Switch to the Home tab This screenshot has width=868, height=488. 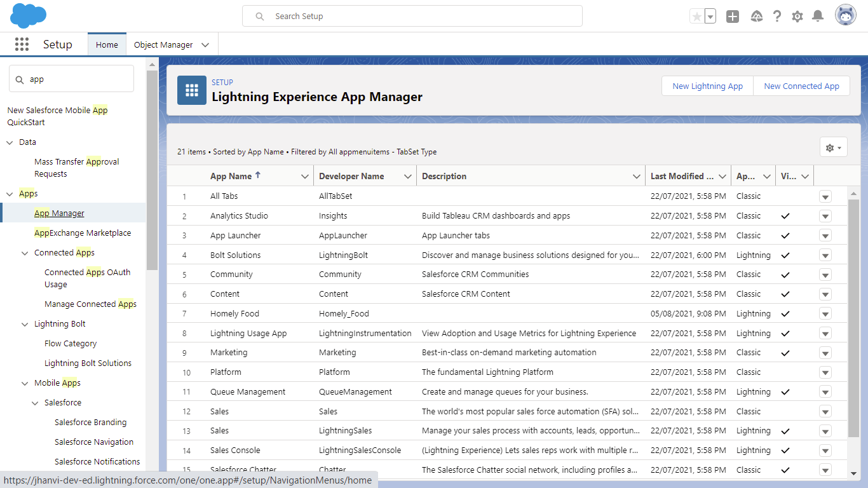pos(107,45)
